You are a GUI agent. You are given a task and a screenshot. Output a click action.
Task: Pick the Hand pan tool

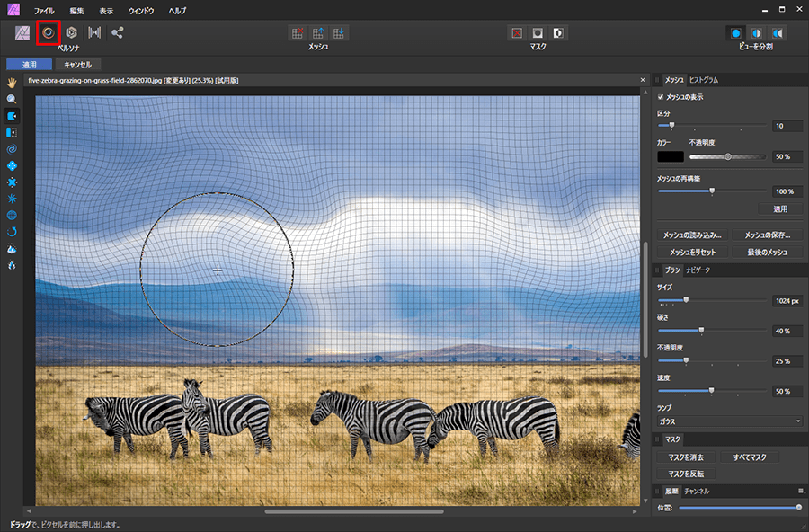pos(12,84)
